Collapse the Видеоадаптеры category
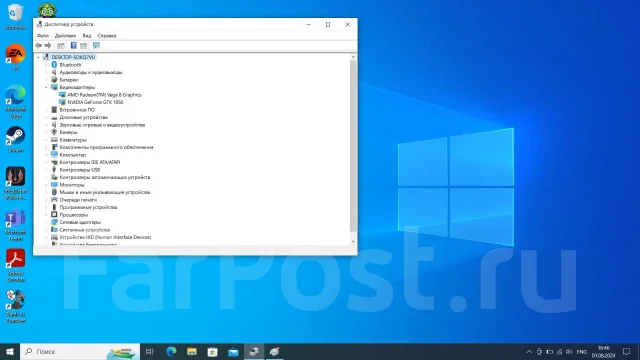The width and height of the screenshot is (640, 360). [x=47, y=87]
